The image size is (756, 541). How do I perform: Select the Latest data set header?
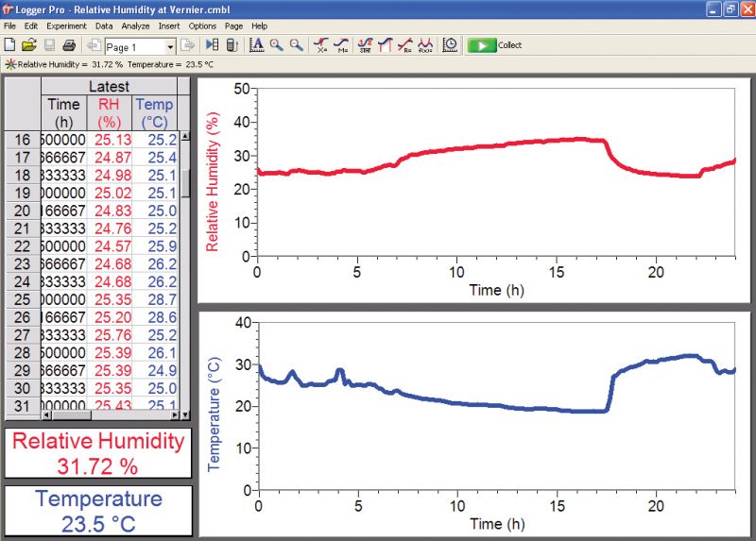click(x=110, y=86)
